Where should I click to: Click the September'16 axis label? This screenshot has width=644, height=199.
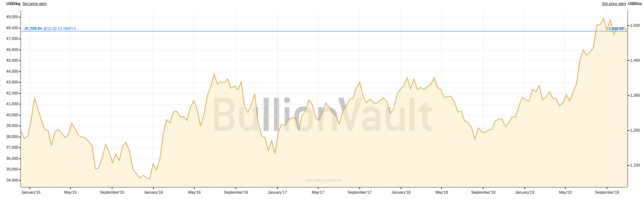pos(236,192)
